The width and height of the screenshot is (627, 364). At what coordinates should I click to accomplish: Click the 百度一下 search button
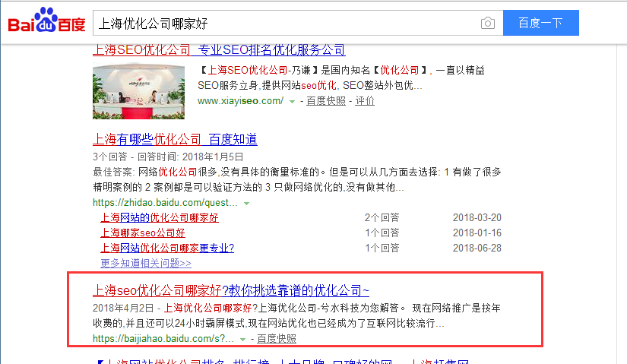pyautogui.click(x=540, y=24)
